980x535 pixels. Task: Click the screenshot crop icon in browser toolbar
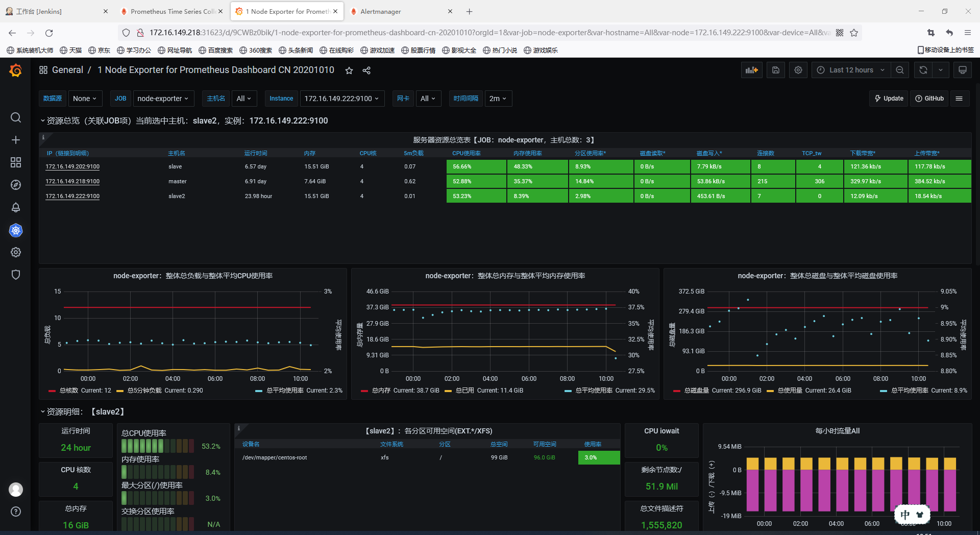[931, 33]
